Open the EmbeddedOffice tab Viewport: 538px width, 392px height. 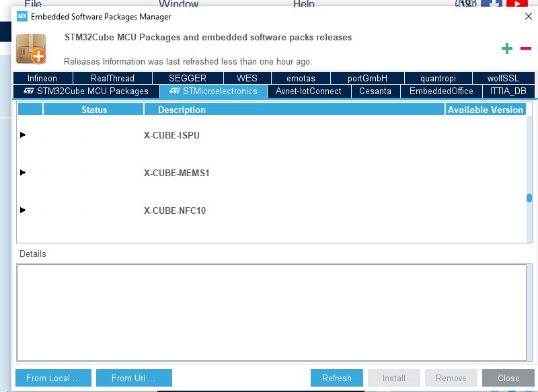coord(441,91)
